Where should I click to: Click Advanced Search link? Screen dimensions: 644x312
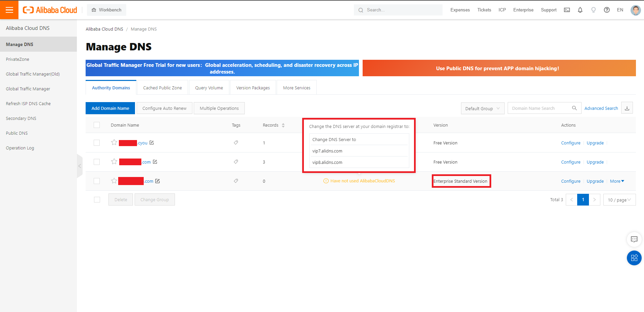point(601,108)
